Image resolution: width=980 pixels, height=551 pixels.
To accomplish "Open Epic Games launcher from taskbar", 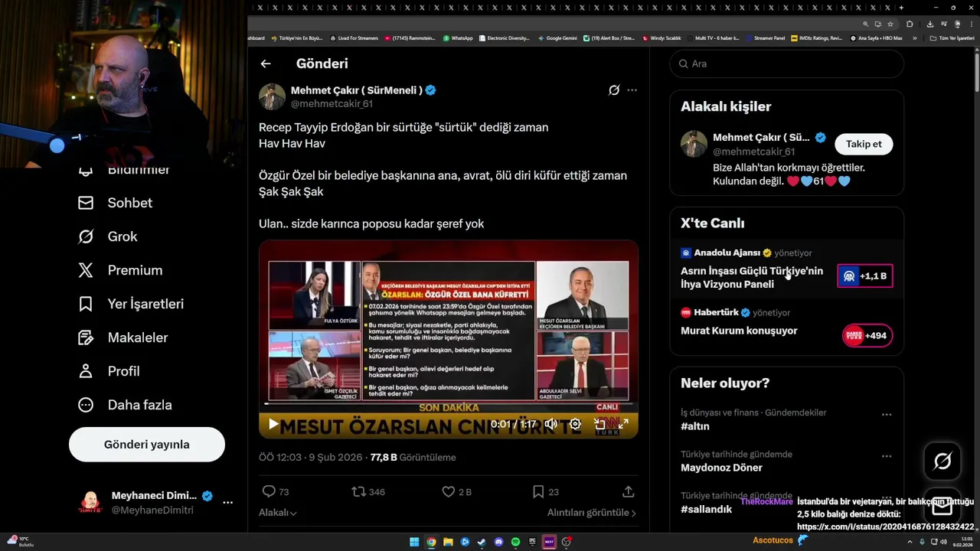I will pos(532,542).
